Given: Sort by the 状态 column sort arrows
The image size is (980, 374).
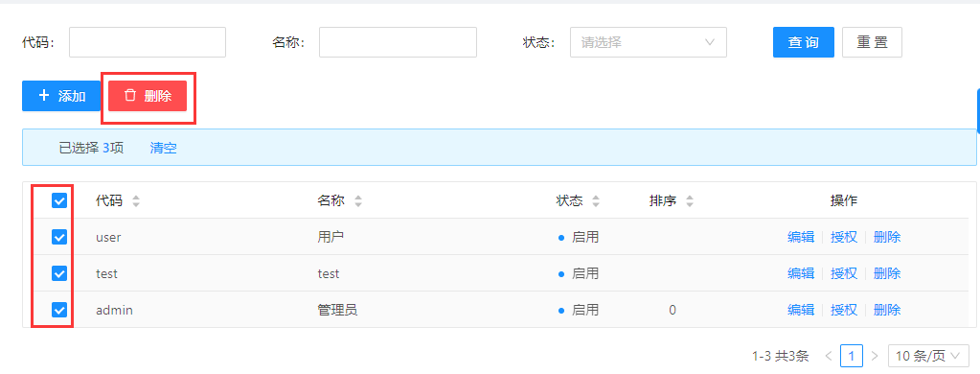Looking at the screenshot, I should coord(596,201).
